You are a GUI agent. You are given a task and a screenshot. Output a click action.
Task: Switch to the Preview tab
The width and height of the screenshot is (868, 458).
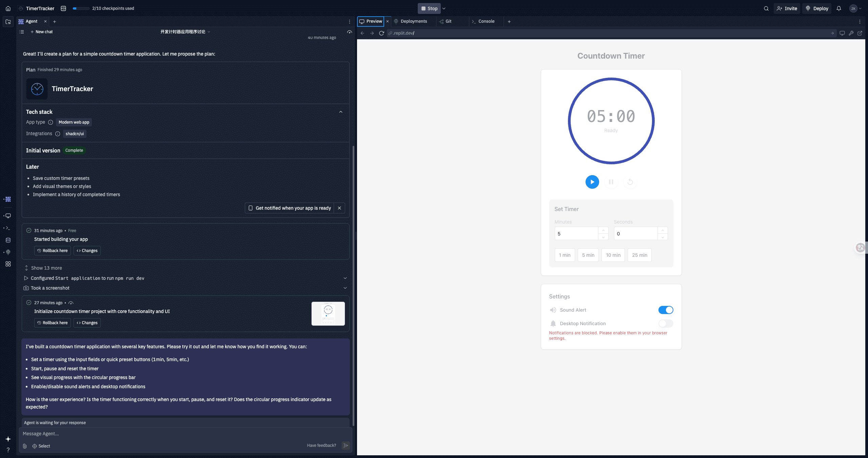[x=371, y=21]
